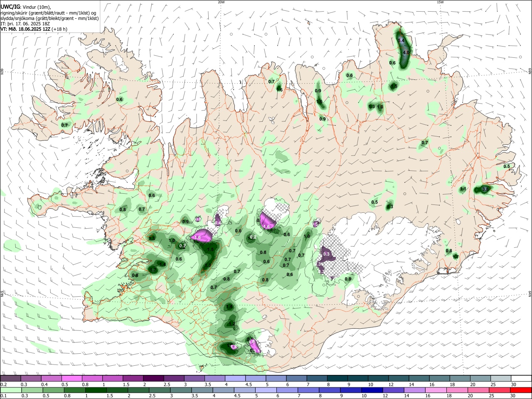Viewport: 532px width, 399px height.
Task: Select the top-row legend swatch between 14 and 16
Action: point(419,378)
